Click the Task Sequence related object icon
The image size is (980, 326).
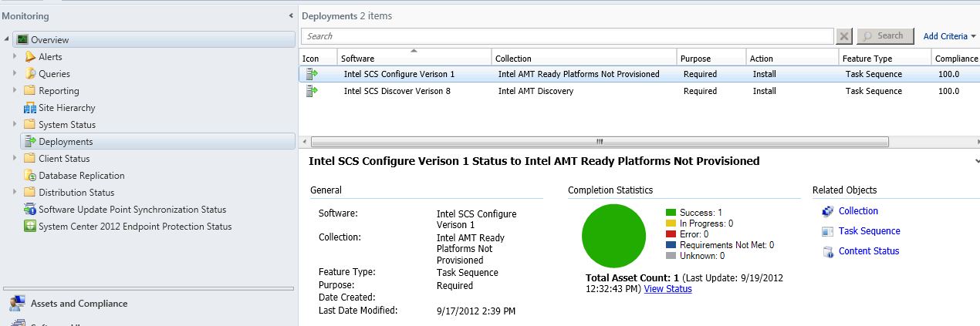coord(827,231)
